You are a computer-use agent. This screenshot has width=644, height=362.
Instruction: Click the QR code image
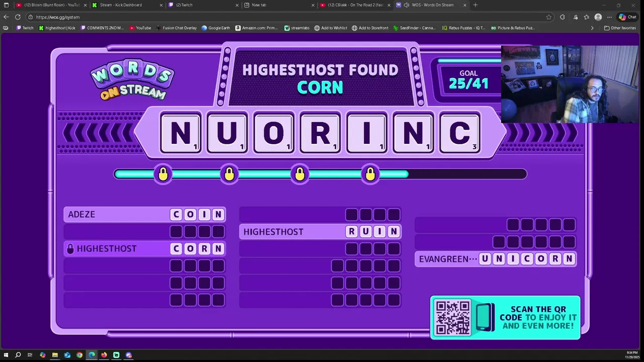[x=453, y=317]
